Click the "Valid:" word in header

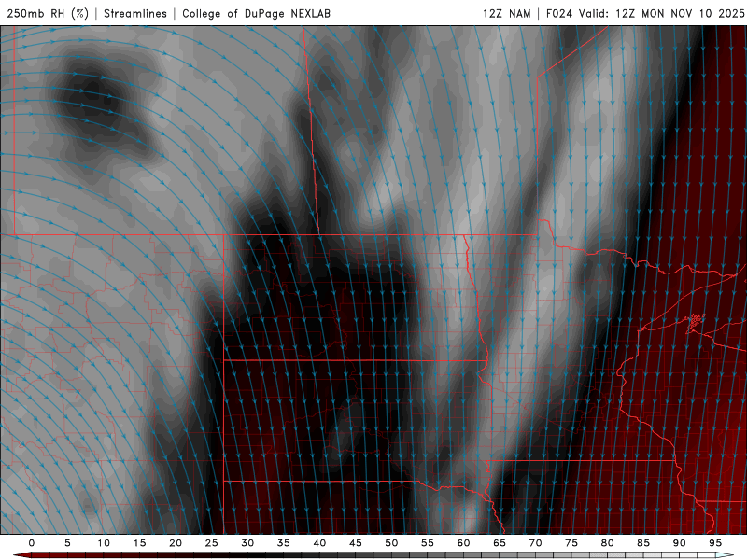594,13
